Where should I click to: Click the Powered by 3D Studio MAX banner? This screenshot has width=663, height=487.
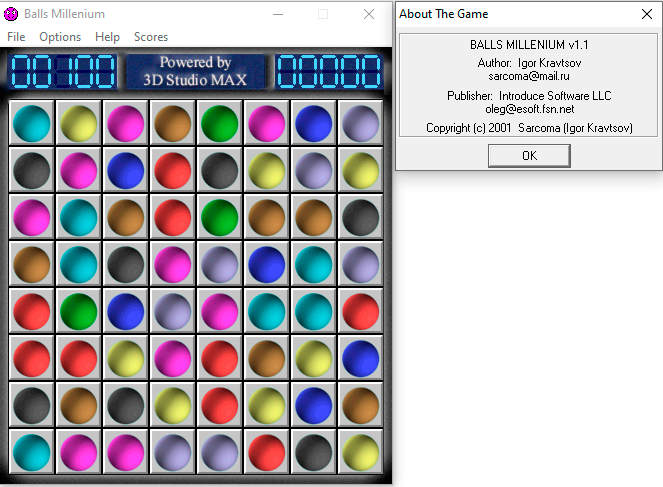point(195,72)
